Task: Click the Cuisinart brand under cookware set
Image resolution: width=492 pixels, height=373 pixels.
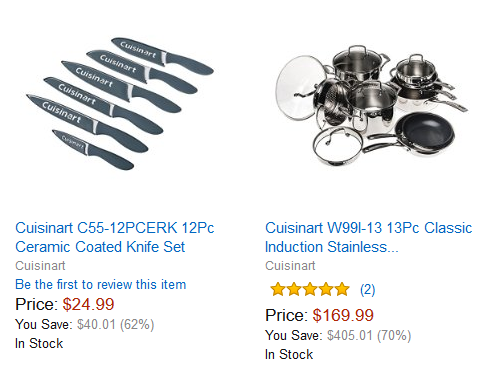Action: pos(290,266)
